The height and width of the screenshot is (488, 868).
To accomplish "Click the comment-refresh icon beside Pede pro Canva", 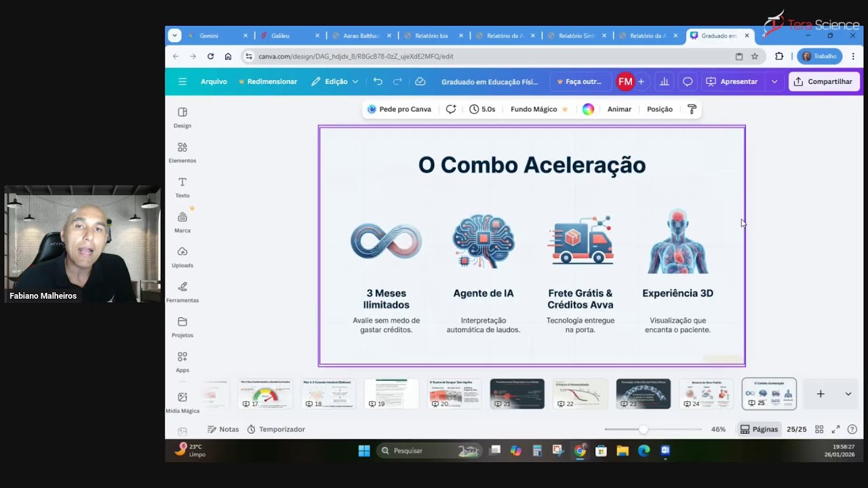I will [451, 109].
